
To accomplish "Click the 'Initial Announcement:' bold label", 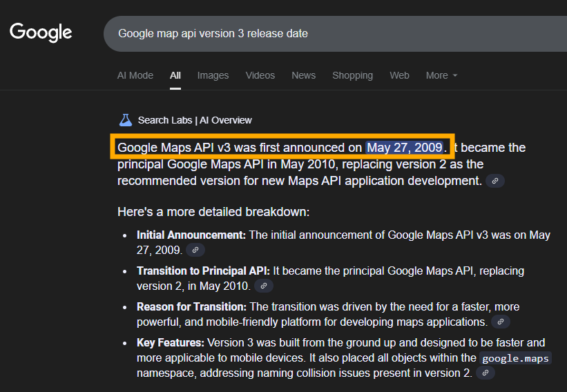I will [191, 235].
